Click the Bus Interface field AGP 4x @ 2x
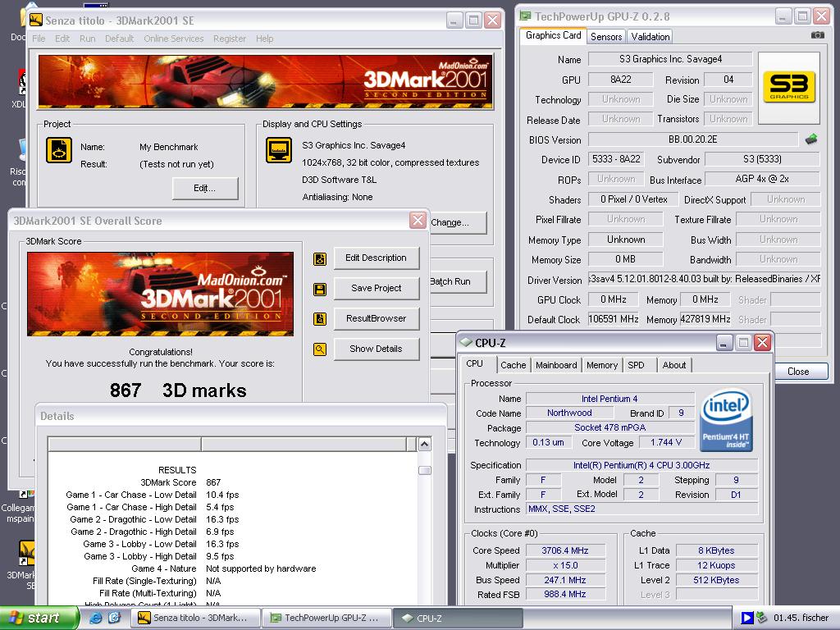The width and height of the screenshot is (840, 630). click(762, 179)
